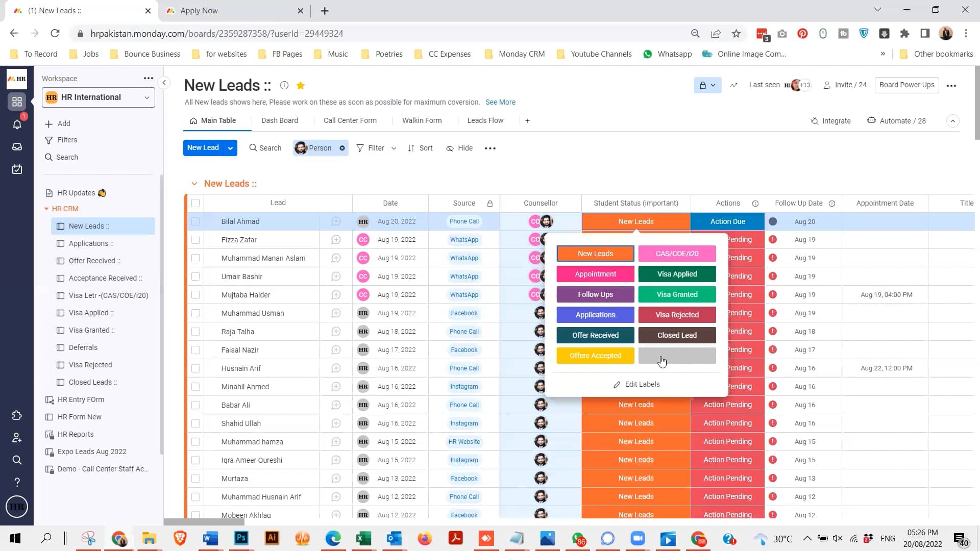Open the Leads Flow view tab
Viewport: 980px width, 551px height.
[x=485, y=120]
